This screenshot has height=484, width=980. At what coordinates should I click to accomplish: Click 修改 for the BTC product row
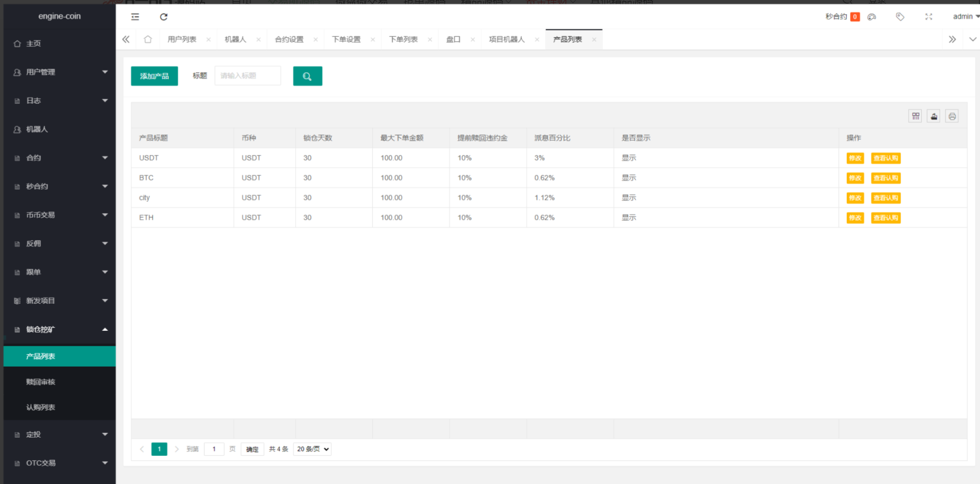[855, 178]
